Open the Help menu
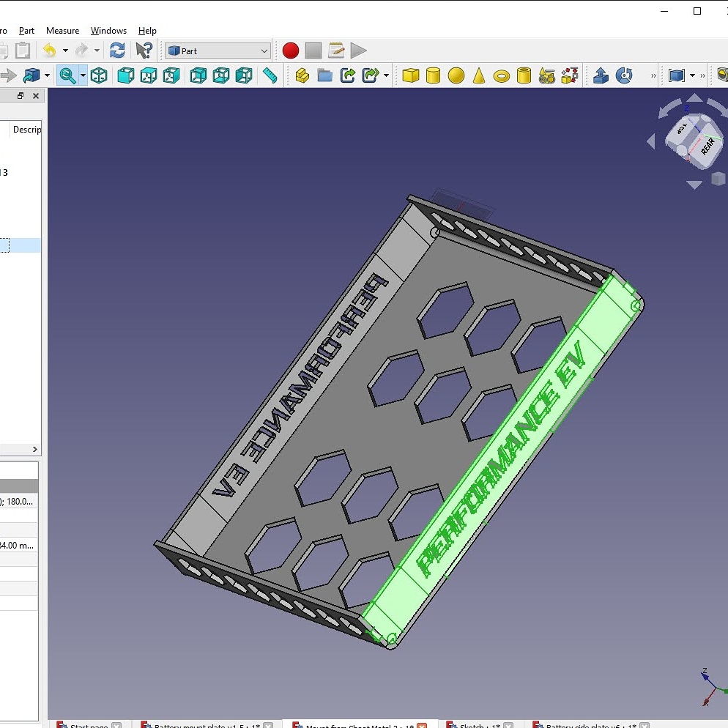 tap(147, 31)
